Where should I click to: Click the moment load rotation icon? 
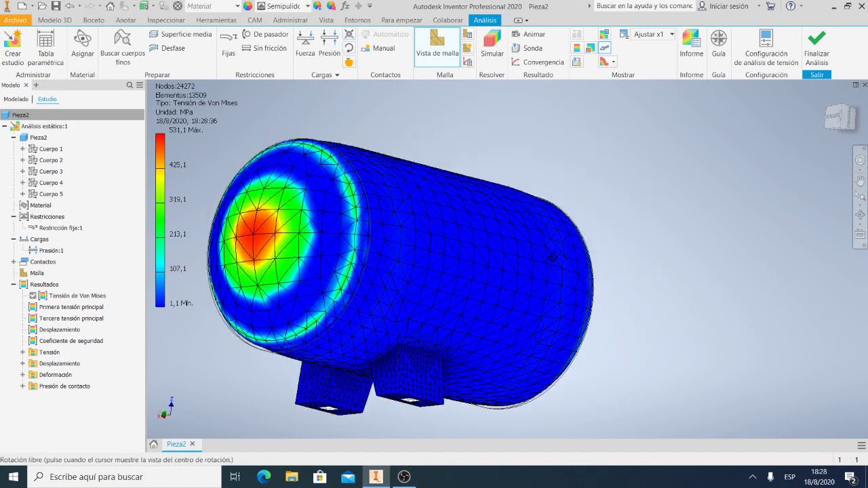point(349,48)
